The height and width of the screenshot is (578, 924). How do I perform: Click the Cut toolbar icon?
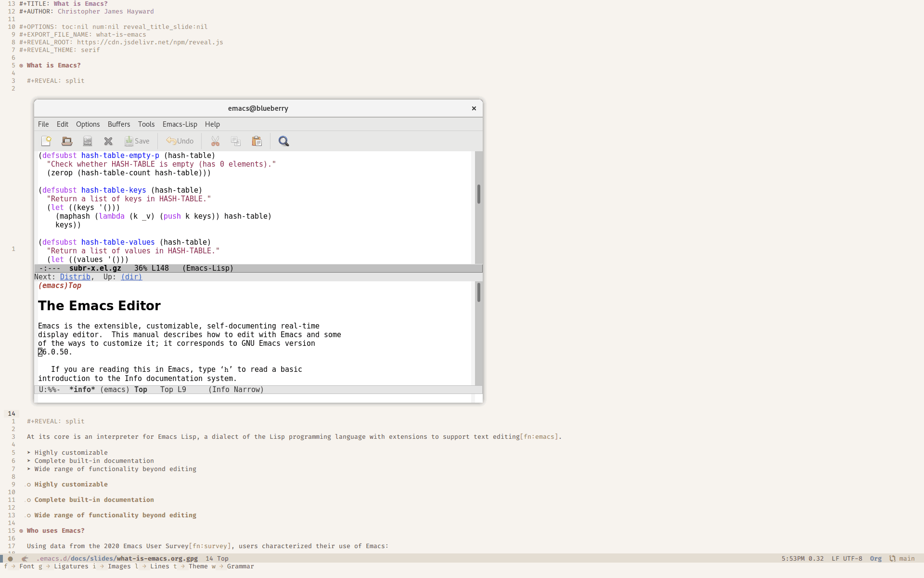click(x=215, y=141)
